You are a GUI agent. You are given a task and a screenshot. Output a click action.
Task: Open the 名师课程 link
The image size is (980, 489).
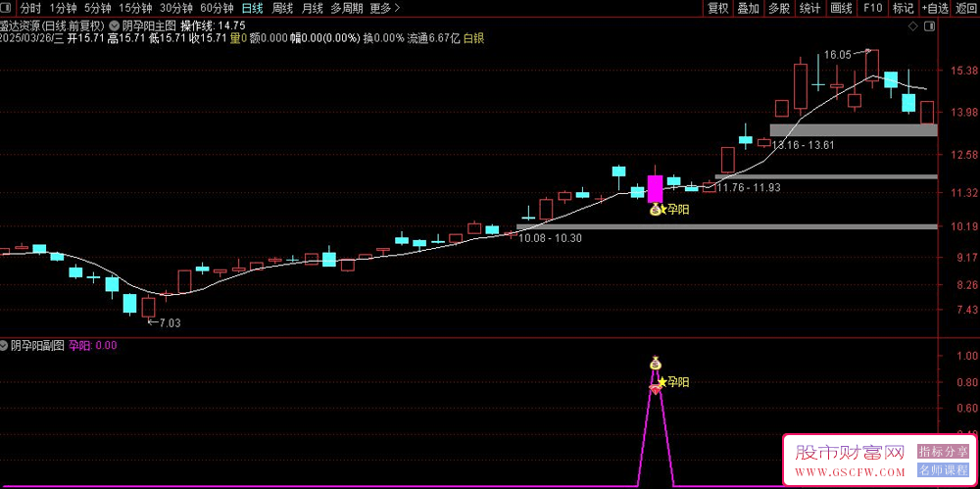coord(941,470)
